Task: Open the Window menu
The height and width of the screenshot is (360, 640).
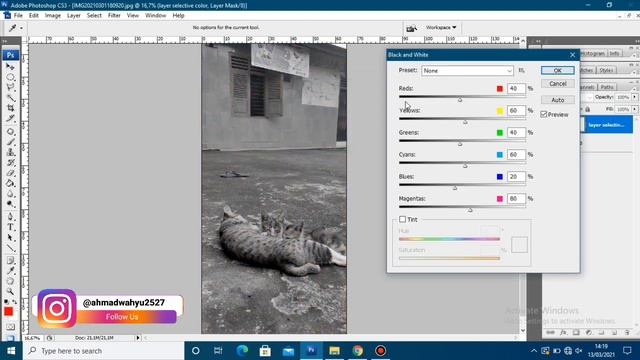Action: 156,16
